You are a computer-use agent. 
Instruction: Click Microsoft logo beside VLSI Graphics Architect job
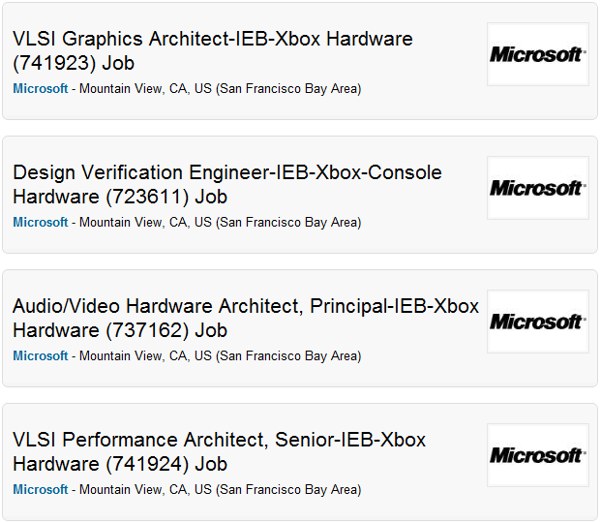[537, 54]
